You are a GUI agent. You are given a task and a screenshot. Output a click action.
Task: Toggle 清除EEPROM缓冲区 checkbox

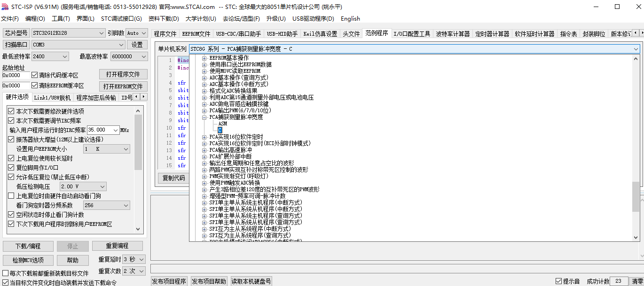(35, 85)
